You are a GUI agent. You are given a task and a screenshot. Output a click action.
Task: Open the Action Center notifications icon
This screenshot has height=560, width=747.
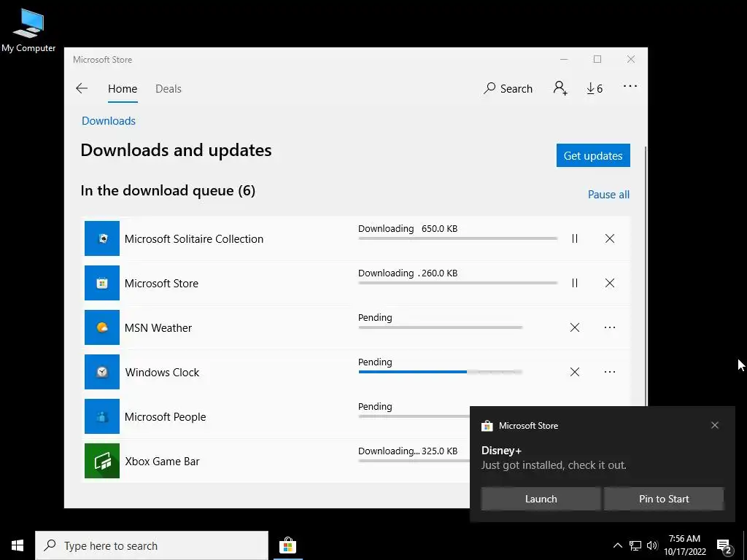pyautogui.click(x=724, y=546)
